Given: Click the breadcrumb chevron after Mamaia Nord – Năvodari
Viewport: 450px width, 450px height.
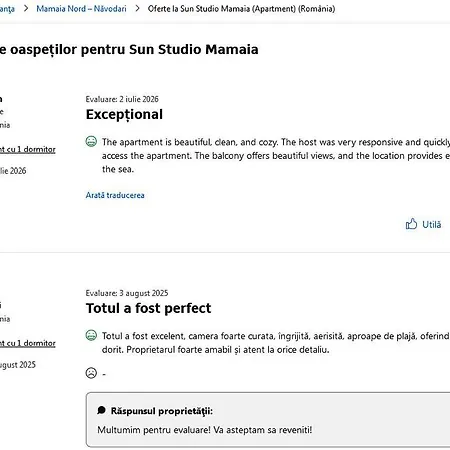Looking at the screenshot, I should point(137,8).
